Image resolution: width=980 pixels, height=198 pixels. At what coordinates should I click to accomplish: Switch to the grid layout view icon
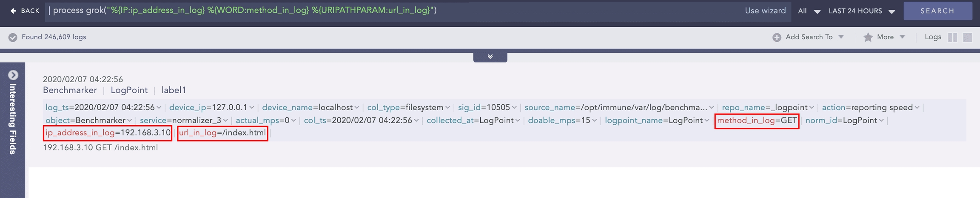click(x=968, y=37)
